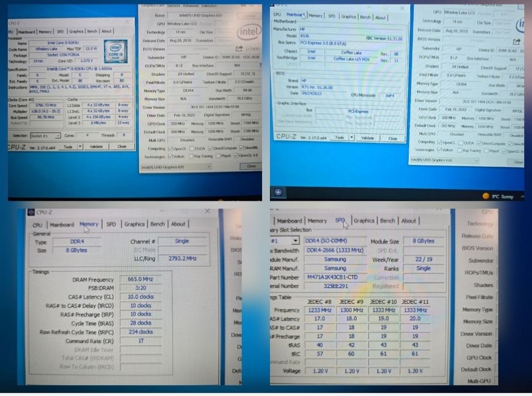This screenshot has height=396, width=532.
Task: Open the pinned taskbar app icon
Action: click(x=278, y=192)
